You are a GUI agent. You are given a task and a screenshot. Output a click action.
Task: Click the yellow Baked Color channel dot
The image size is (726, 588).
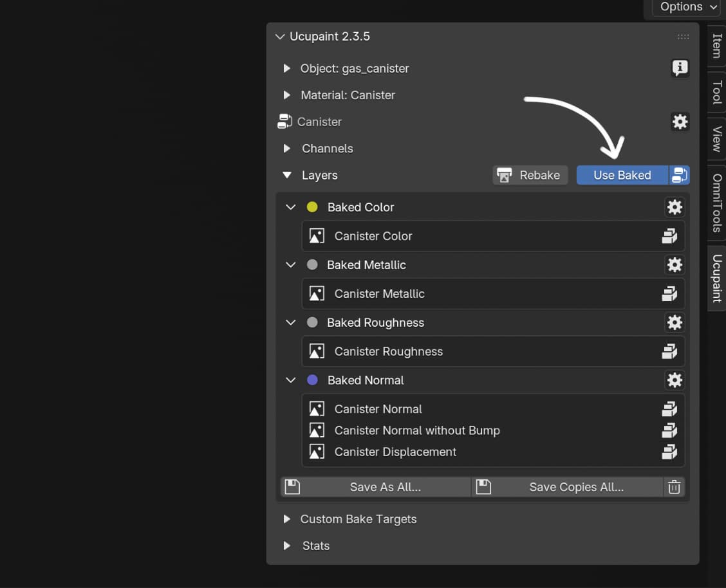pos(312,207)
